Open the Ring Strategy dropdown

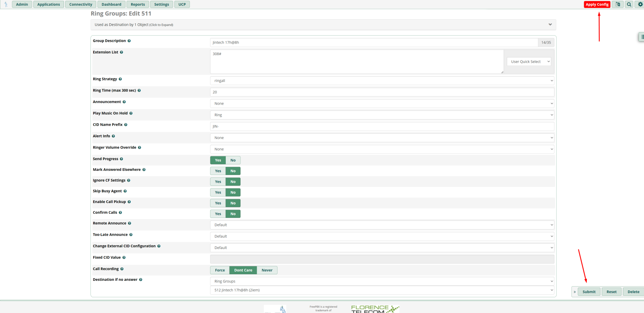[382, 81]
